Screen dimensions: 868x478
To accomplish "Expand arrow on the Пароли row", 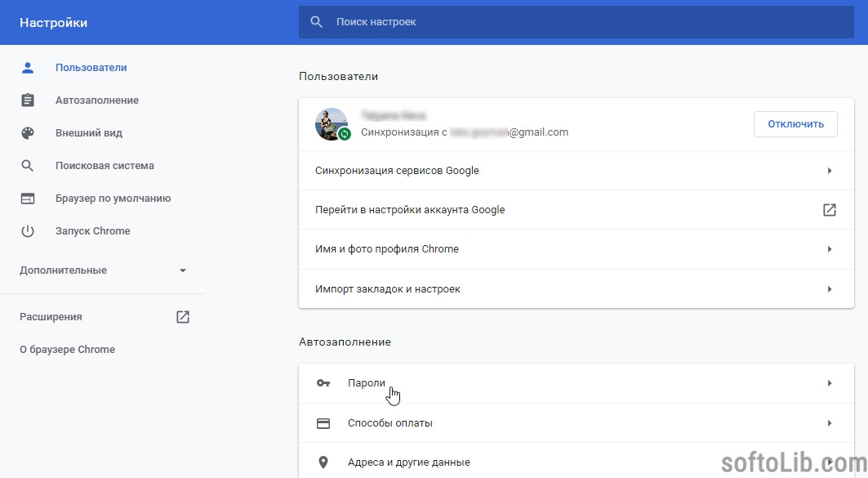I will (x=830, y=383).
